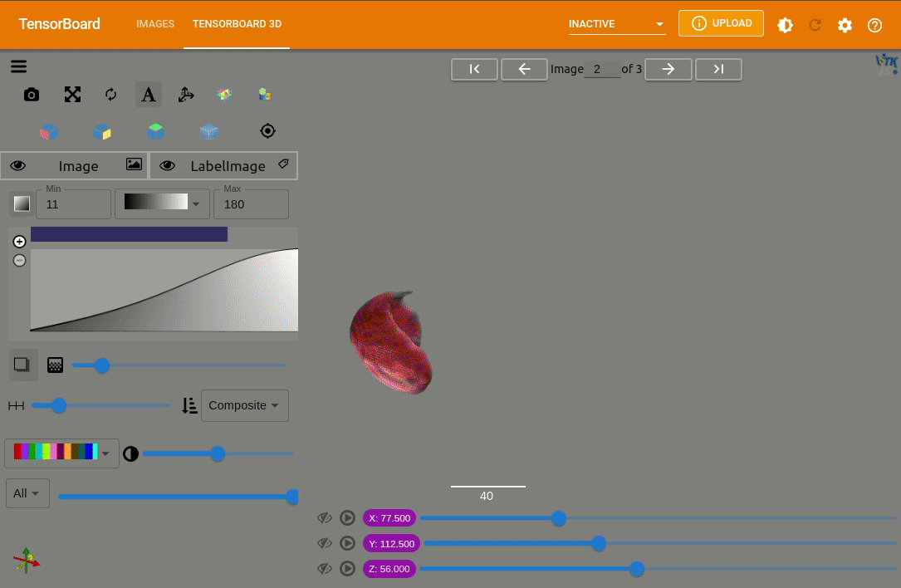Open the grayscale colormap dropdown
The height and width of the screenshot is (588, 901).
(x=163, y=203)
